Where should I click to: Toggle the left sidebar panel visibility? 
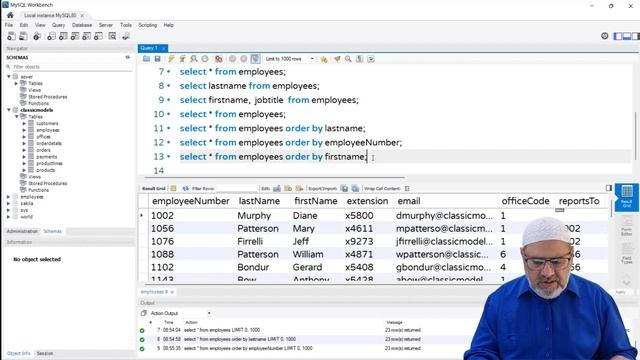(x=618, y=36)
